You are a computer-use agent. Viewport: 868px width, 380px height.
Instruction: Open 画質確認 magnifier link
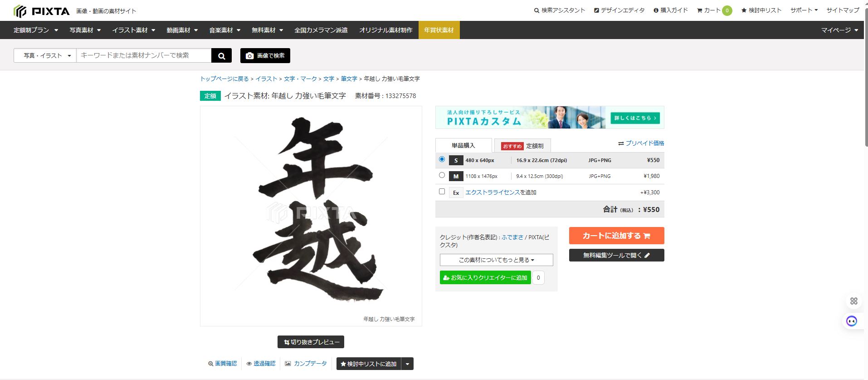(222, 364)
